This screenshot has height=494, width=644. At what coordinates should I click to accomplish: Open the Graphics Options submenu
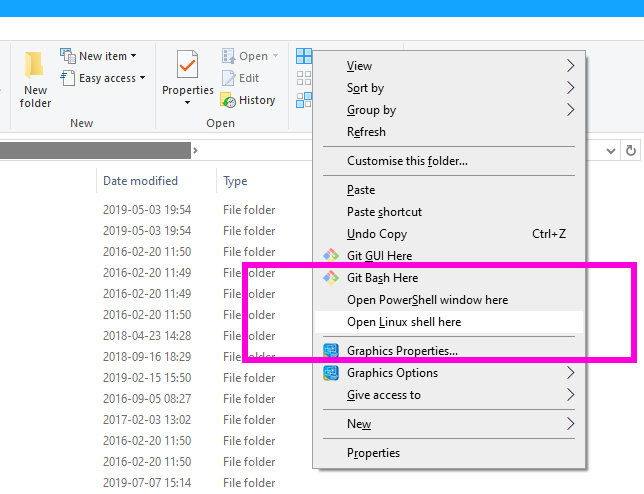coord(449,373)
